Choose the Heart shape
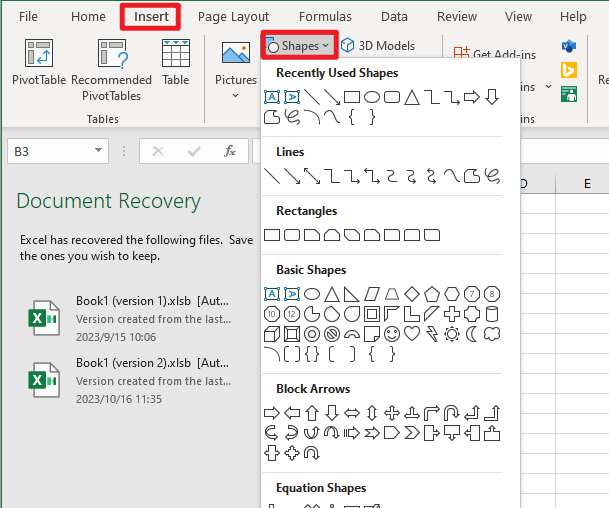Image resolution: width=609 pixels, height=508 pixels. coord(412,334)
